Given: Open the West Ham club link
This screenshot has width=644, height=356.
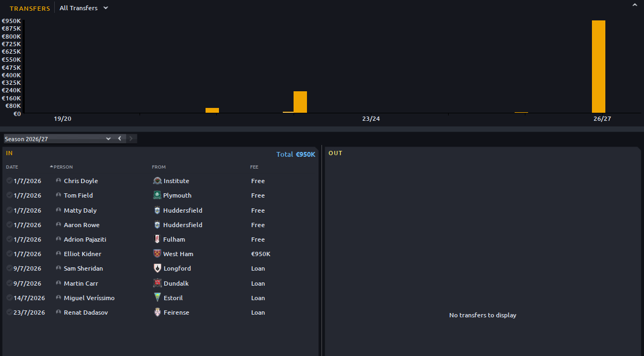Looking at the screenshot, I should pyautogui.click(x=179, y=254).
